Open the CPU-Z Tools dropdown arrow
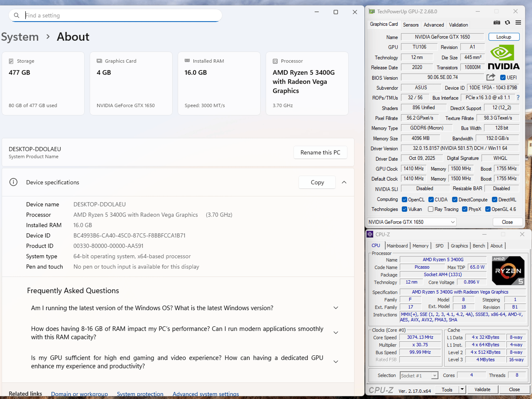 click(x=462, y=389)
